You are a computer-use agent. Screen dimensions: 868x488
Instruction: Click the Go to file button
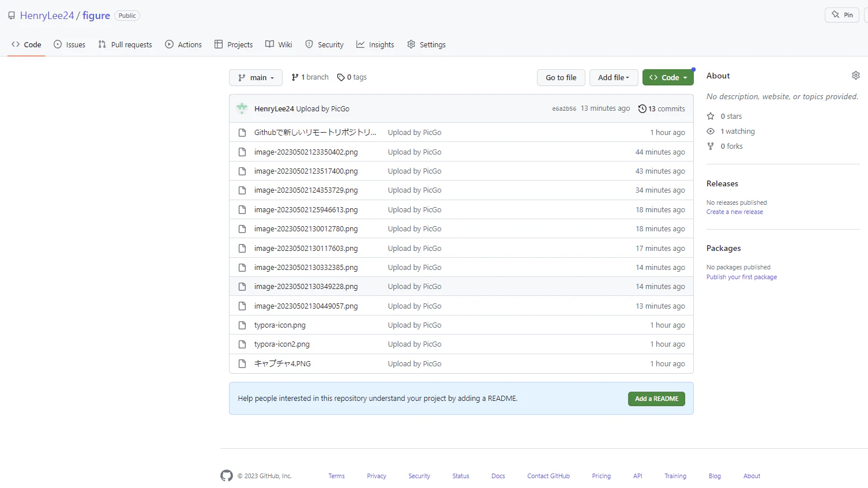click(x=561, y=77)
